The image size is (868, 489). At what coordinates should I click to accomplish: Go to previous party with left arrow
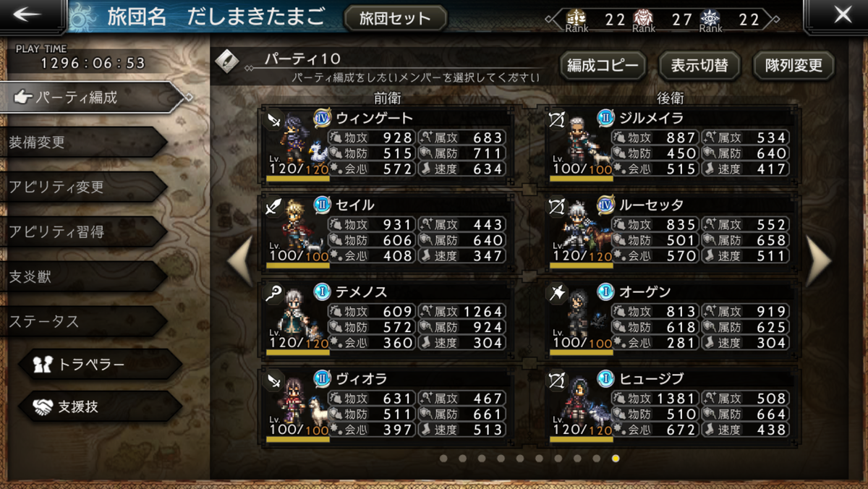[240, 260]
